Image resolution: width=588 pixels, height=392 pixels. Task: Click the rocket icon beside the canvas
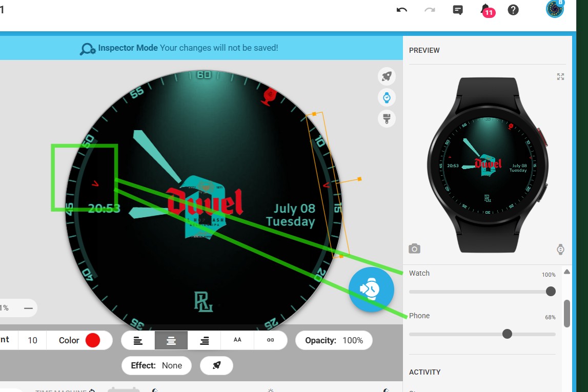[387, 76]
